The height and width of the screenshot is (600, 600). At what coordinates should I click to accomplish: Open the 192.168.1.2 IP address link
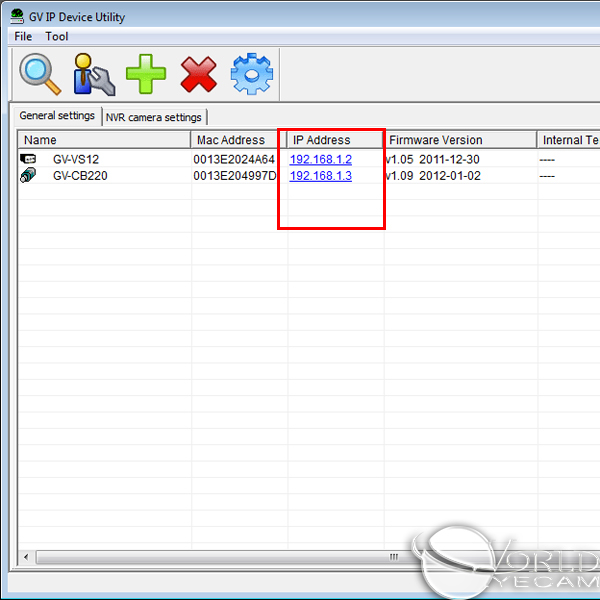[x=321, y=159]
